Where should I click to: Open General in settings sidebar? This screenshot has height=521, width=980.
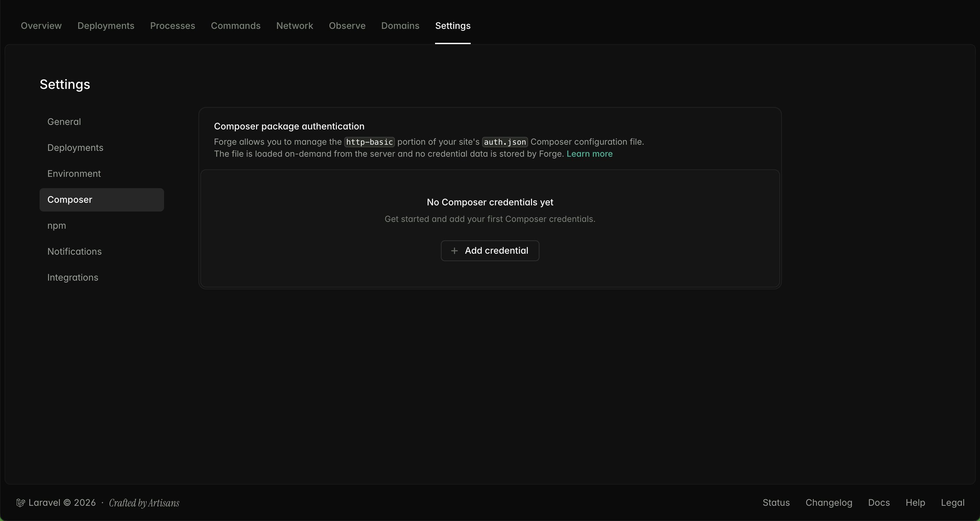click(x=101, y=122)
